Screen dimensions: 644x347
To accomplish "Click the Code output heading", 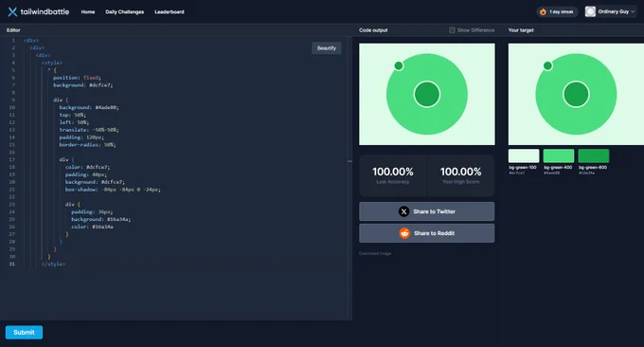I will click(373, 30).
